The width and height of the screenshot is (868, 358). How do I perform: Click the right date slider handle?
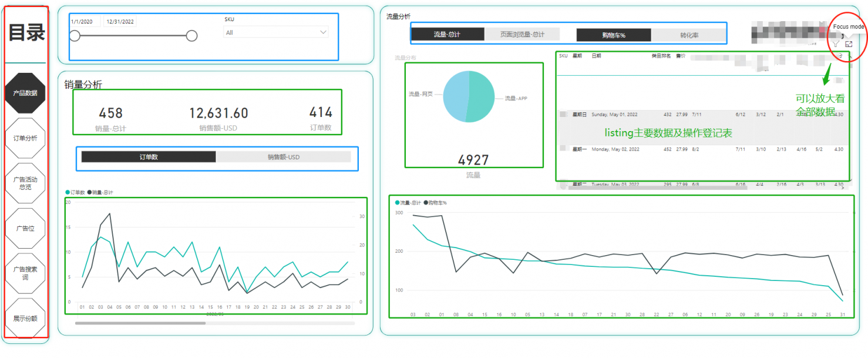click(x=191, y=36)
